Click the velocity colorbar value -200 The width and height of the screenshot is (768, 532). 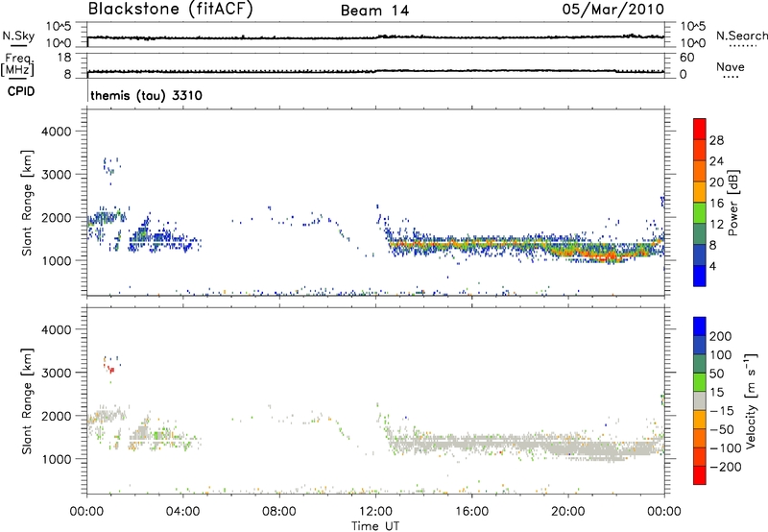[x=725, y=467]
